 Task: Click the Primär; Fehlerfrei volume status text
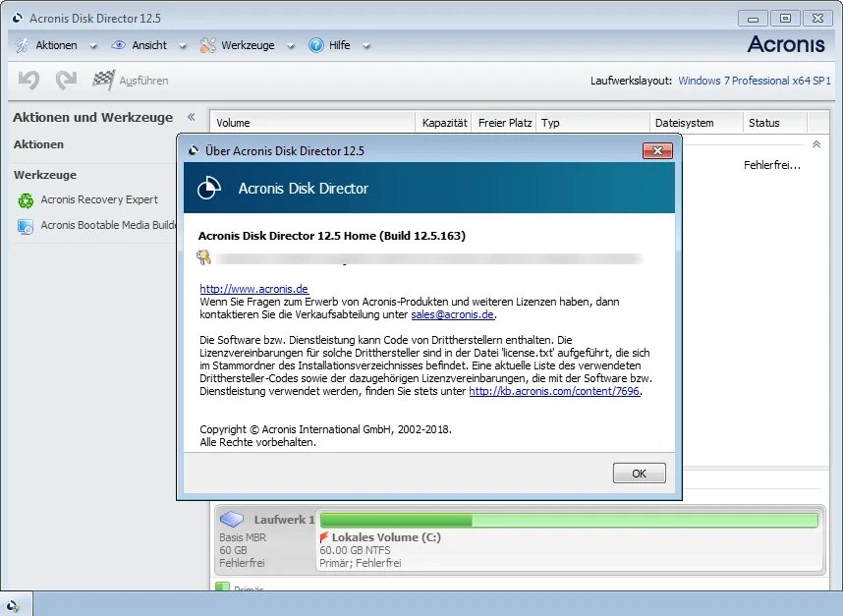coord(361,563)
